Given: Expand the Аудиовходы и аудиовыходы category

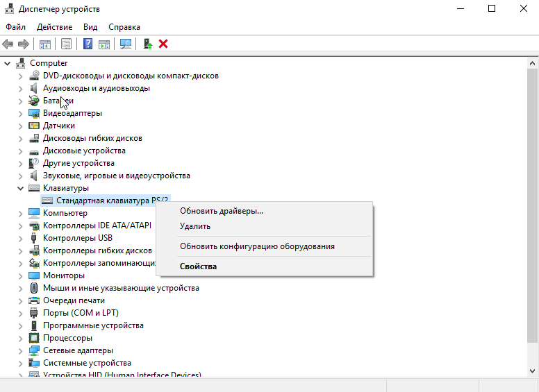Looking at the screenshot, I should [x=21, y=89].
